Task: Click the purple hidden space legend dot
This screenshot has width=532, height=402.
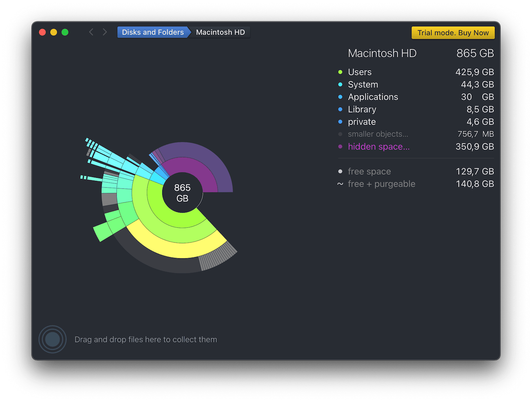Action: pos(340,146)
